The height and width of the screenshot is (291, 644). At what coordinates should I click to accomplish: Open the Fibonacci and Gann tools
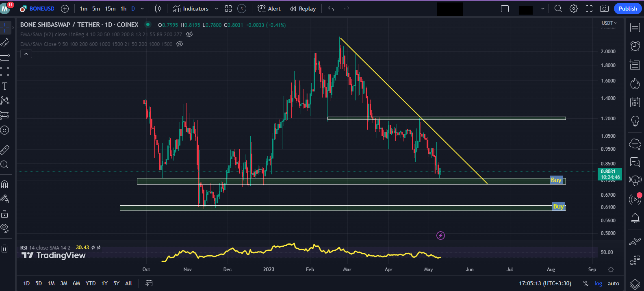tap(5, 57)
